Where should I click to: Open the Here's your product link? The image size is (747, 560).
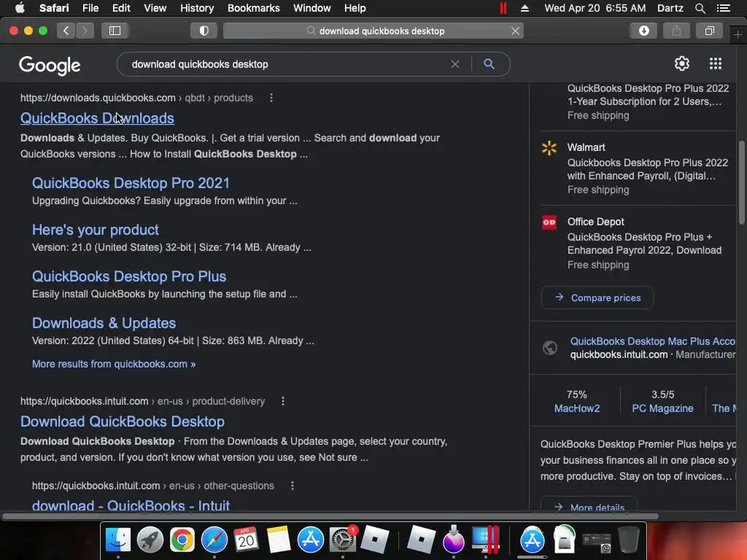pos(96,230)
